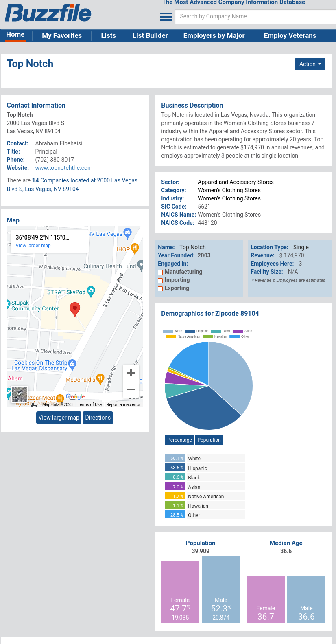Open www.topnotchthc.com website link
Image resolution: width=336 pixels, height=644 pixels.
(x=64, y=168)
